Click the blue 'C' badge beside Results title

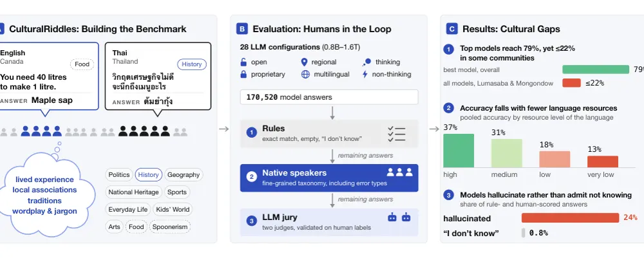(452, 29)
